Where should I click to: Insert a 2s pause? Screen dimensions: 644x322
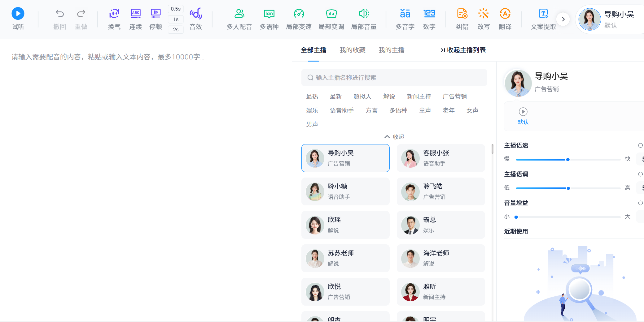click(175, 30)
